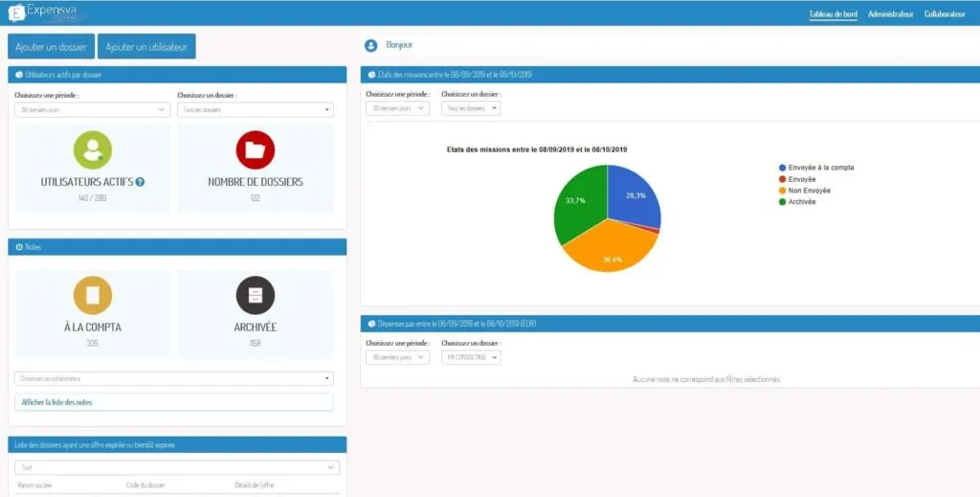Click Ajouter un utilisateur button
980x497 pixels.
tap(146, 47)
